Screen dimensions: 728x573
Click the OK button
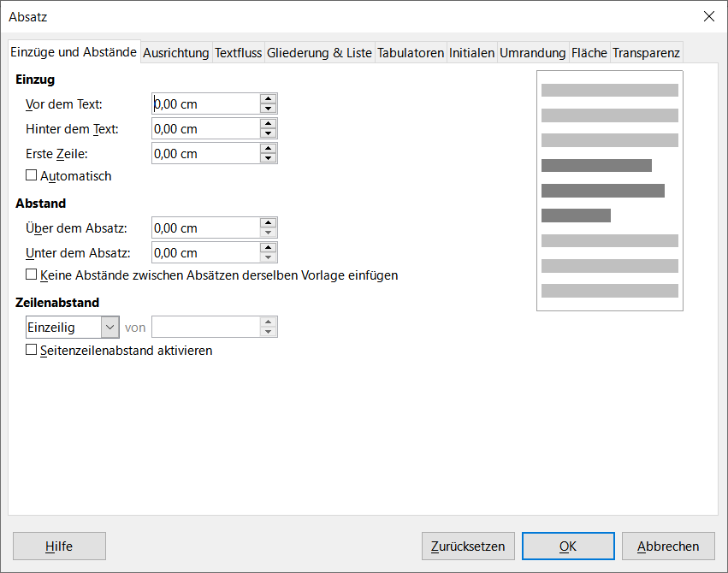[x=568, y=546]
